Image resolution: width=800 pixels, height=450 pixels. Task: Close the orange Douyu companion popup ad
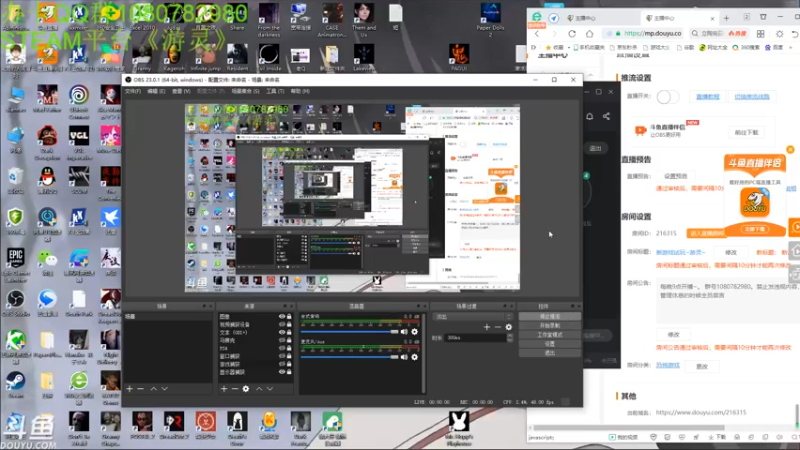[790, 149]
